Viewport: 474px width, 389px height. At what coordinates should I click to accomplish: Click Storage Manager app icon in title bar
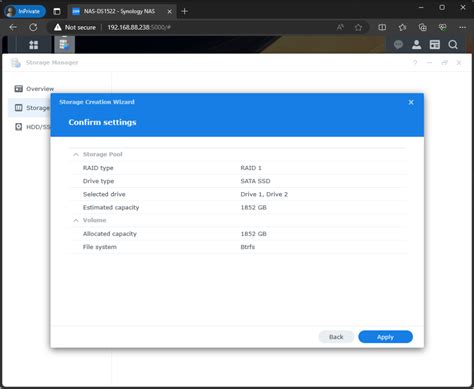(16, 63)
